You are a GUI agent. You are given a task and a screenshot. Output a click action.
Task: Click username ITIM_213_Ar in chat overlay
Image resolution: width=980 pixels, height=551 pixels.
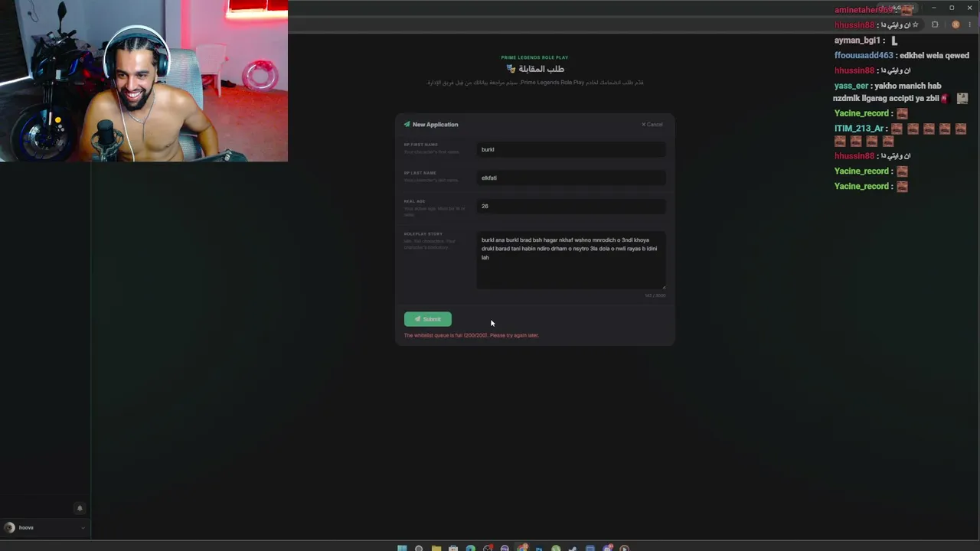pyautogui.click(x=859, y=129)
